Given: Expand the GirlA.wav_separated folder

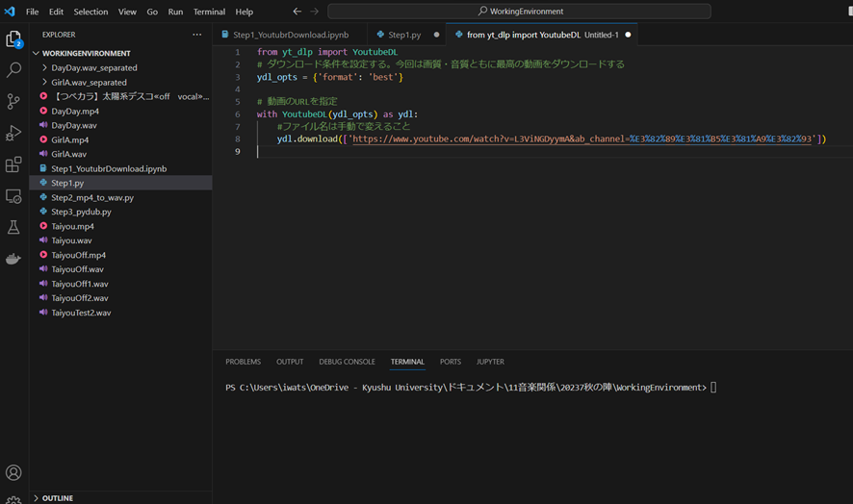Looking at the screenshot, I should (x=89, y=83).
